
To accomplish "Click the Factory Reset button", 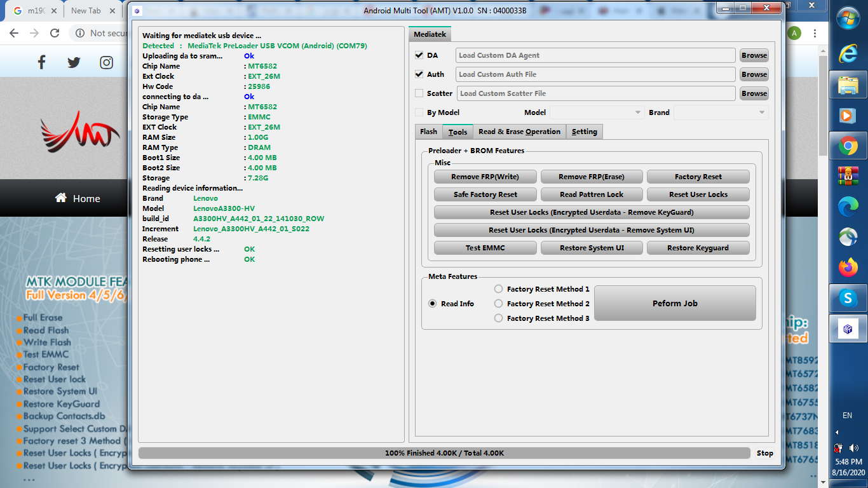I will [x=698, y=177].
